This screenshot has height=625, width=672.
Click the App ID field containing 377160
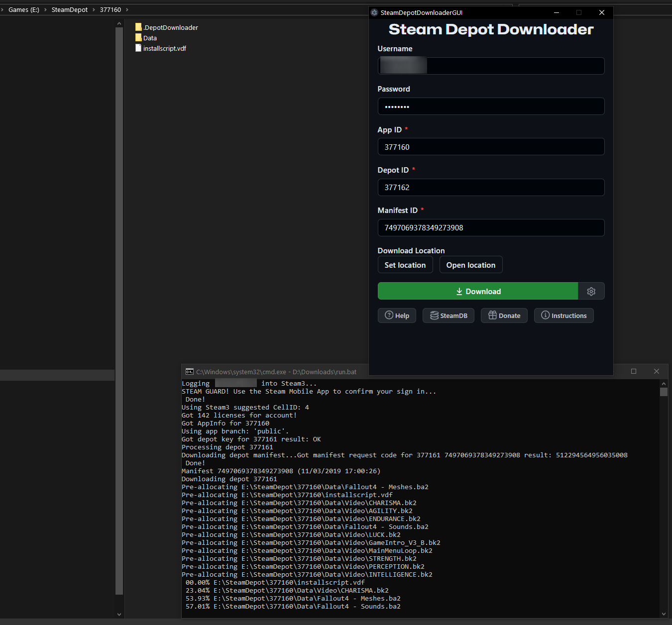490,147
